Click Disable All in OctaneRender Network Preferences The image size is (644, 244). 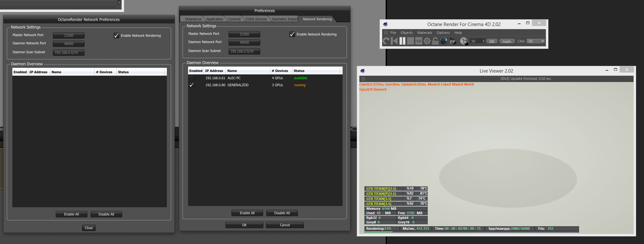click(x=106, y=214)
